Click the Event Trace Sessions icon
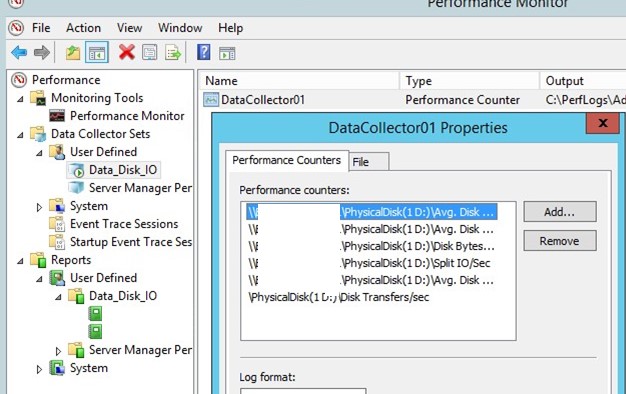The height and width of the screenshot is (394, 626). (x=57, y=224)
